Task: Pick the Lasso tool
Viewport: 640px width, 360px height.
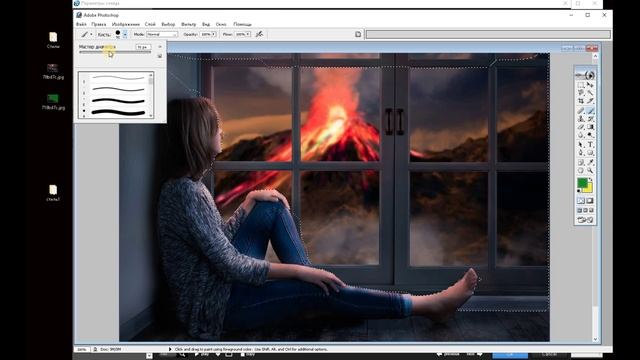Action: pos(581,93)
